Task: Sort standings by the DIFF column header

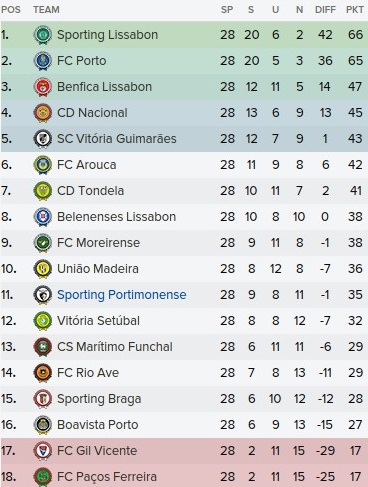Action: click(325, 10)
